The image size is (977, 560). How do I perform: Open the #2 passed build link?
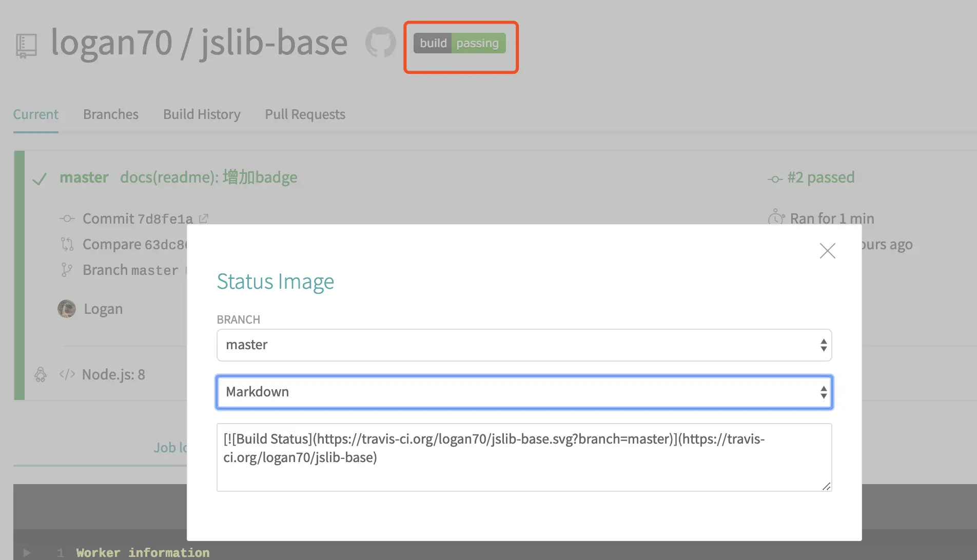pyautogui.click(x=821, y=177)
